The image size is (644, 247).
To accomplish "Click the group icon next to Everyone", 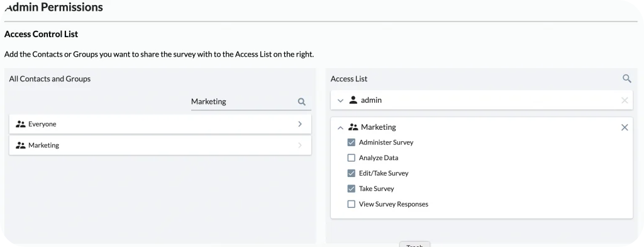I will pos(21,124).
